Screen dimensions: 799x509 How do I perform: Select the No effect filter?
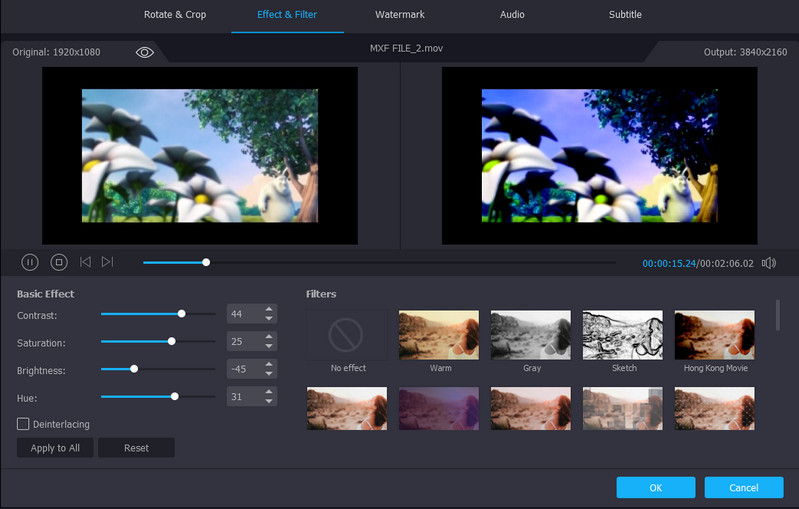point(347,334)
